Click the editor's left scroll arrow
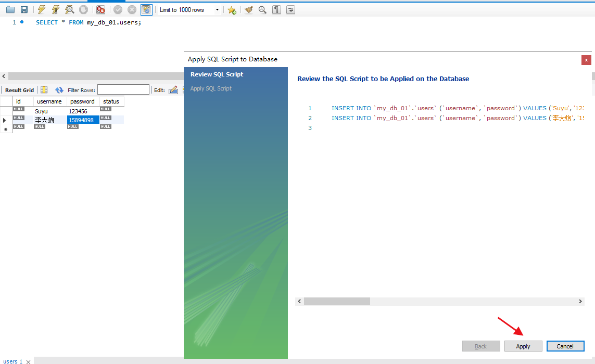 tap(4, 76)
